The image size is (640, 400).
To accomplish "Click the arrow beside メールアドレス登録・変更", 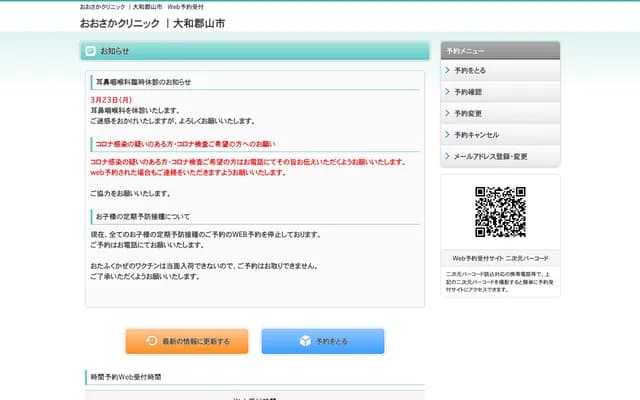I will (x=446, y=156).
